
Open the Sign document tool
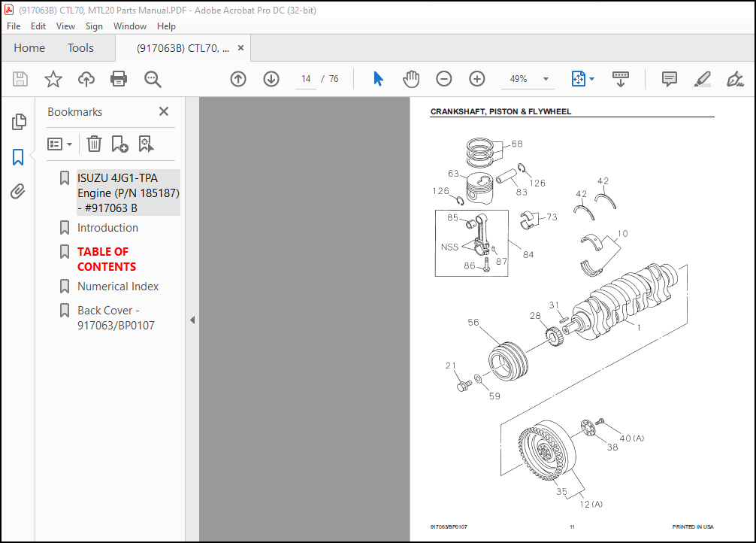coord(735,79)
